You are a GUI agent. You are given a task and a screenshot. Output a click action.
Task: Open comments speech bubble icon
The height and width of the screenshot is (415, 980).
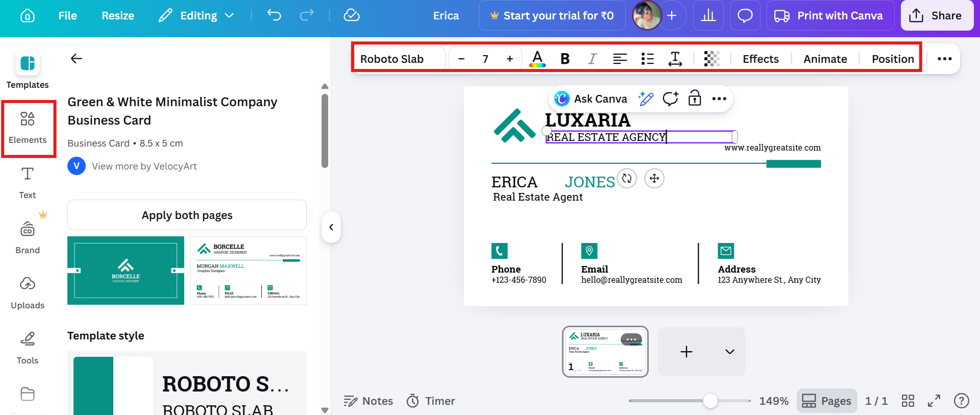pyautogui.click(x=745, y=16)
